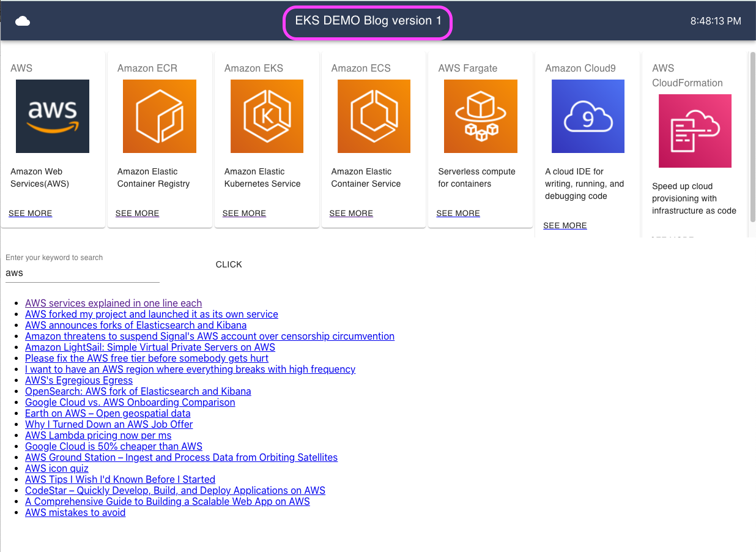Open 'Amazon LightSail: Simple Virtual Private Servers' link
This screenshot has height=552, width=756.
tap(150, 347)
